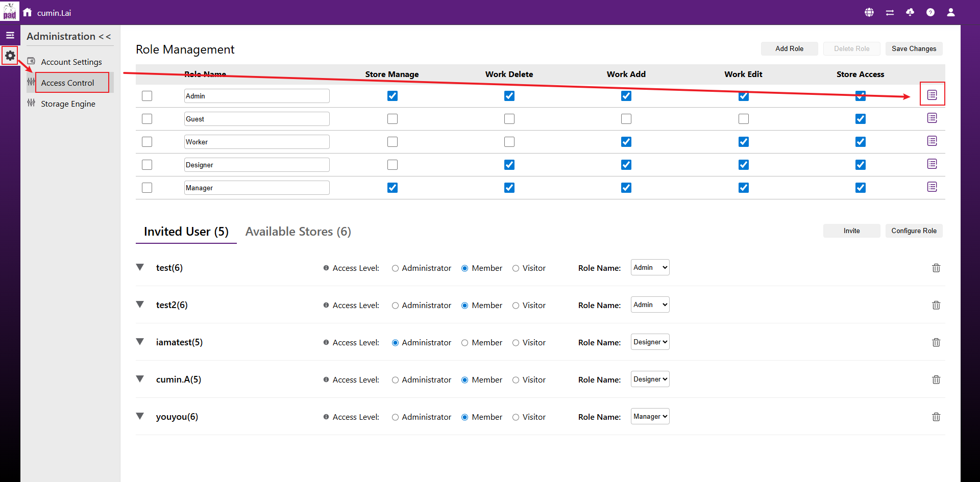The width and height of the screenshot is (980, 482).
Task: Open the settings gear in sidebar
Action: 10,55
